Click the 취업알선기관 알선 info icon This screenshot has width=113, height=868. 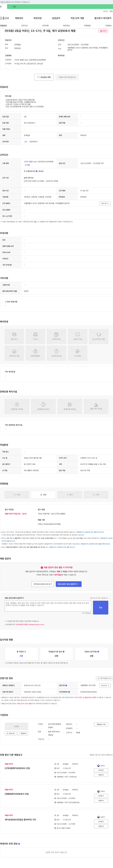tap(64, 651)
